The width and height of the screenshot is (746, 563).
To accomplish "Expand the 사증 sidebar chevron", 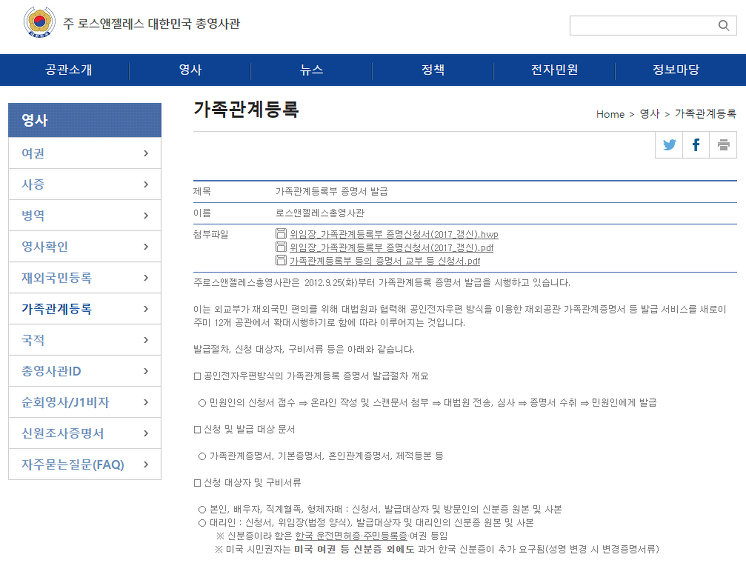I will pyautogui.click(x=146, y=184).
